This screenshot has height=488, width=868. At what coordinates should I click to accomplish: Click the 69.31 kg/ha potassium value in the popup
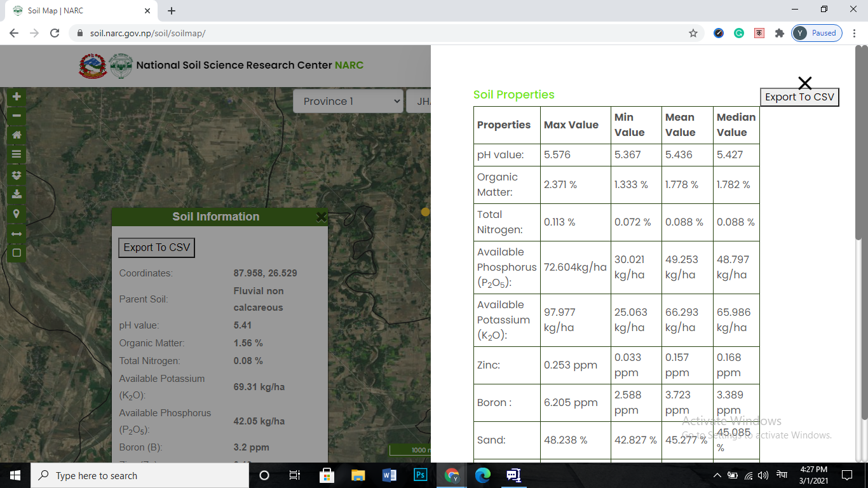coord(259,386)
